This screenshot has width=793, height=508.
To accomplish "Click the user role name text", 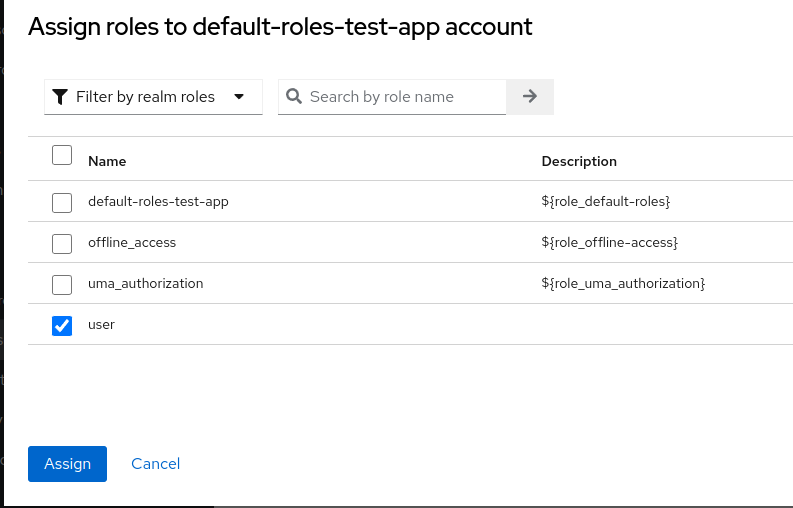I will coord(102,325).
